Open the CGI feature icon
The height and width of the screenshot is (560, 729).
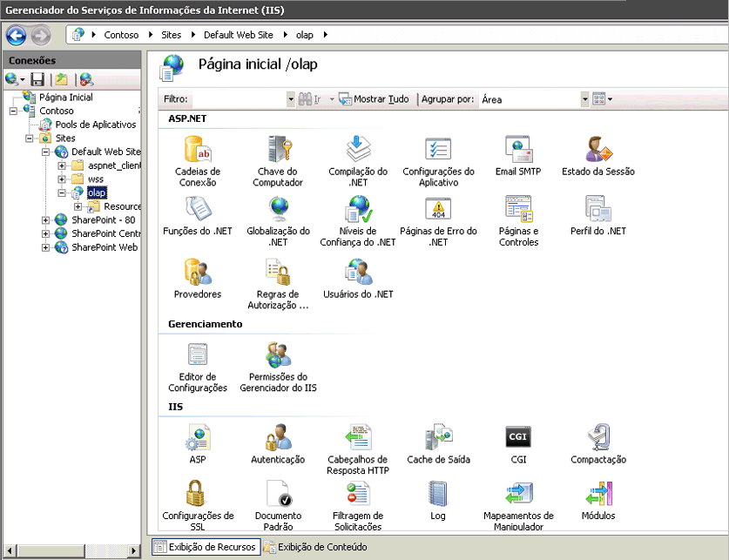pyautogui.click(x=518, y=443)
